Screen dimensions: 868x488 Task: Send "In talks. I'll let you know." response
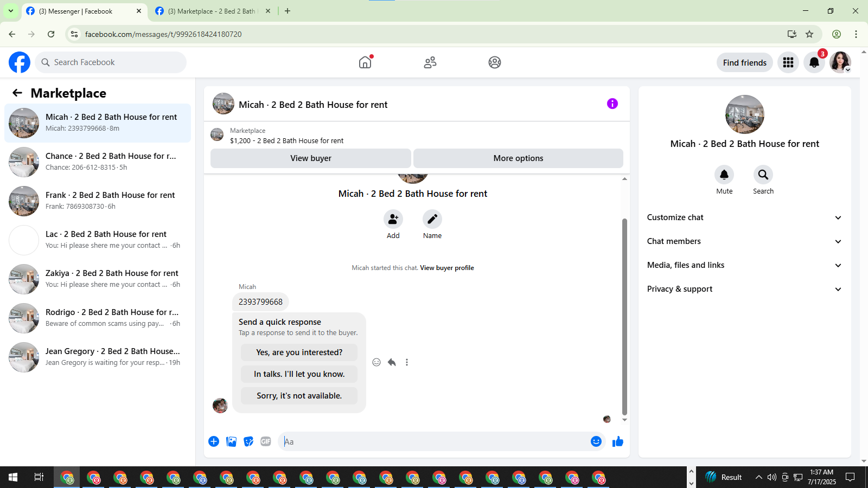[299, 374]
